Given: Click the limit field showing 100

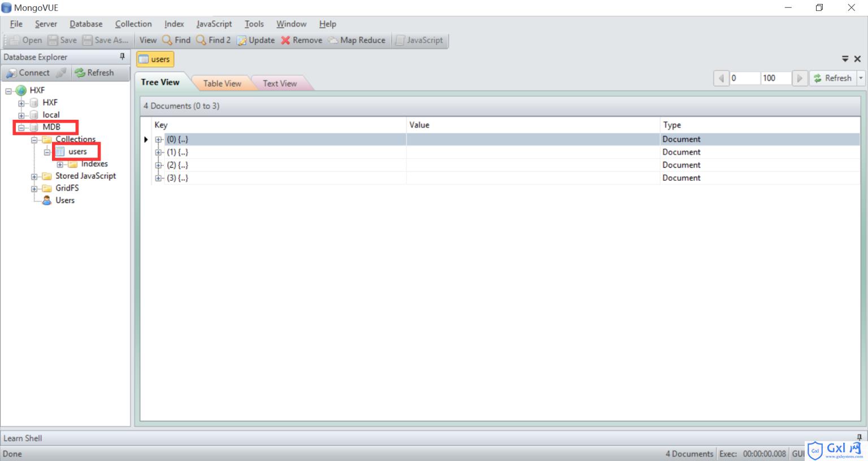Looking at the screenshot, I should click(775, 78).
